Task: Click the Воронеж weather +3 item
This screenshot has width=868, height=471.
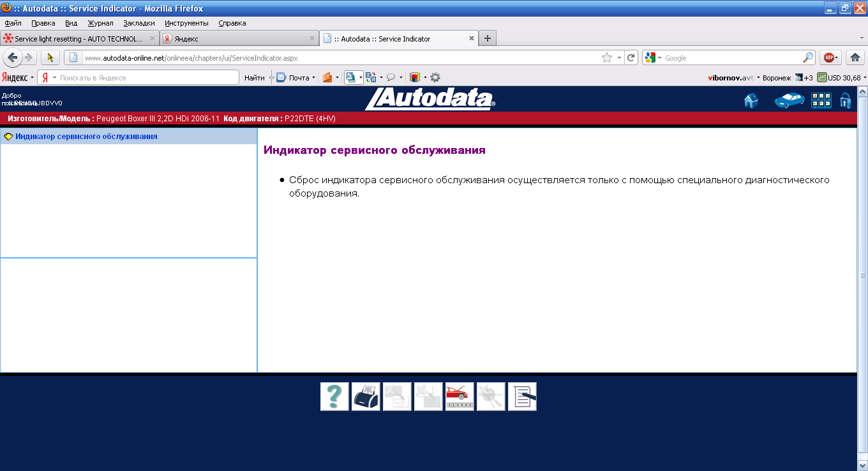Action: point(788,78)
